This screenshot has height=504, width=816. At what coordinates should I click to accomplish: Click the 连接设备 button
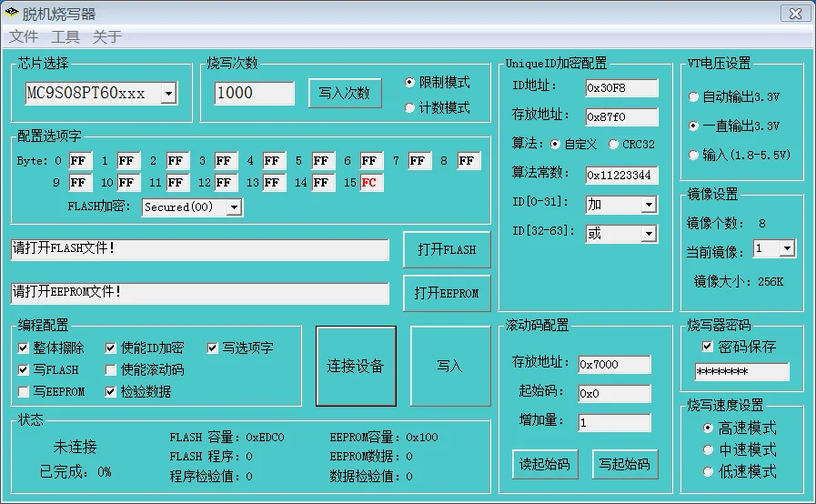[x=356, y=367]
